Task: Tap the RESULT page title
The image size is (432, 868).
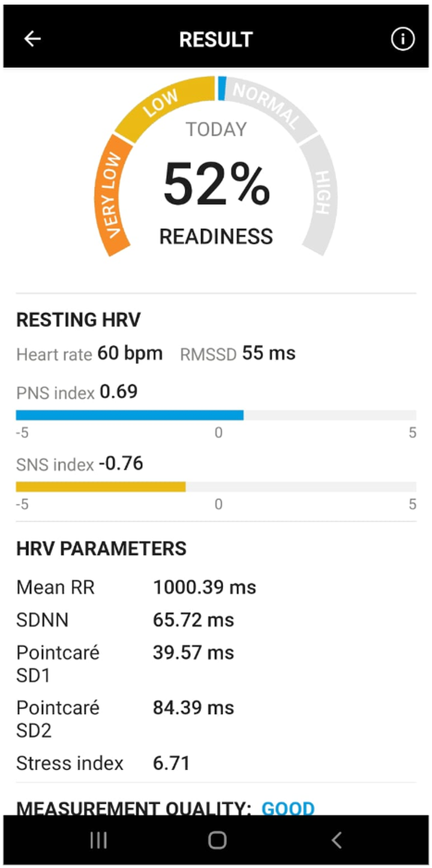Action: [x=216, y=40]
